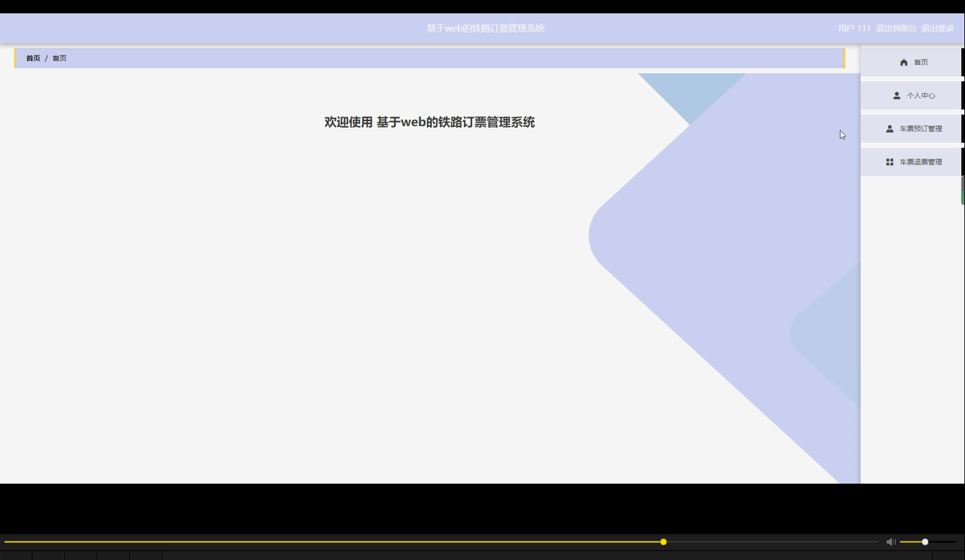
Task: Click the grid icon beside 车票退票管理
Action: [889, 161]
